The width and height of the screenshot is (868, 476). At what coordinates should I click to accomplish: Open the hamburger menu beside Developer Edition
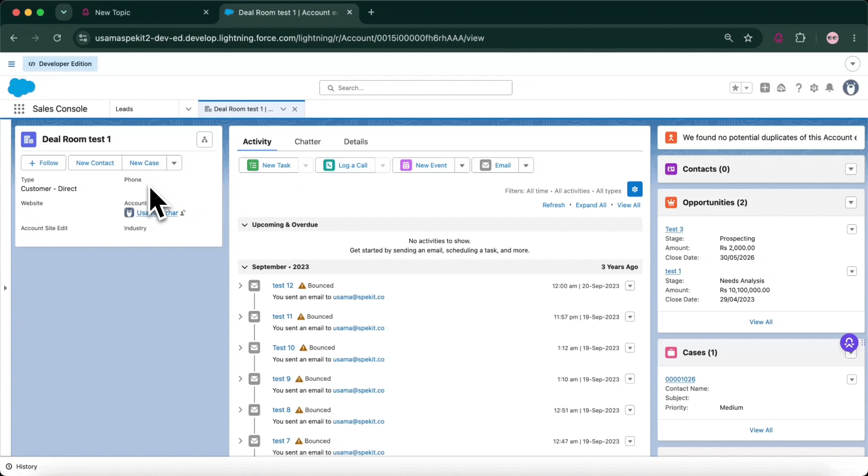tap(11, 64)
